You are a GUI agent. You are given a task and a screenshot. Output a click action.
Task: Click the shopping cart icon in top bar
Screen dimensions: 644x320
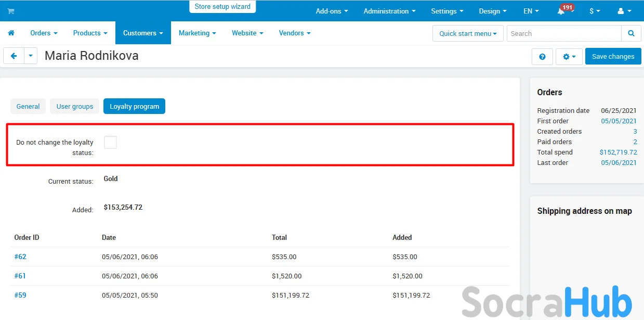click(x=11, y=11)
